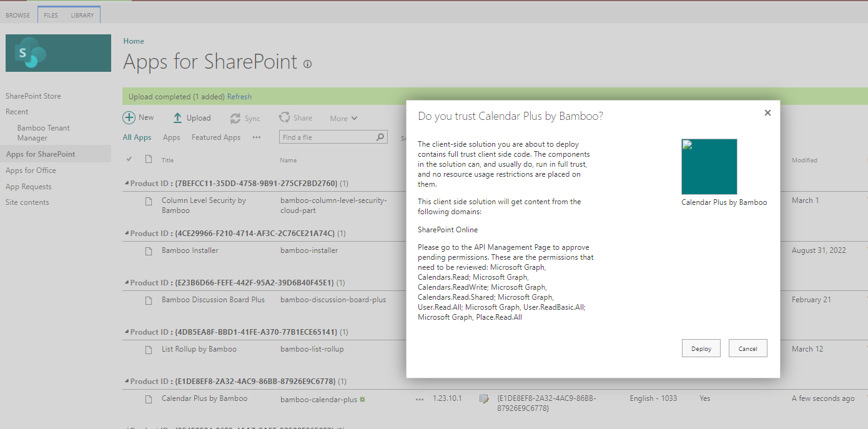Click the search magnifier icon

[380, 137]
